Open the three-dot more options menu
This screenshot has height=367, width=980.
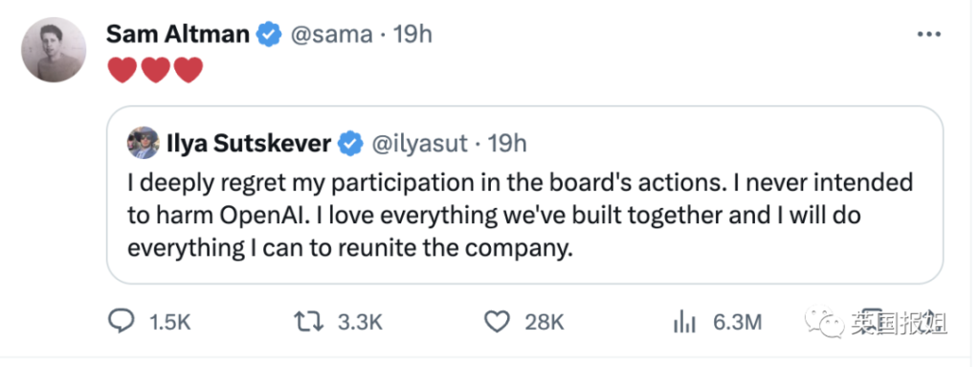pos(928,34)
